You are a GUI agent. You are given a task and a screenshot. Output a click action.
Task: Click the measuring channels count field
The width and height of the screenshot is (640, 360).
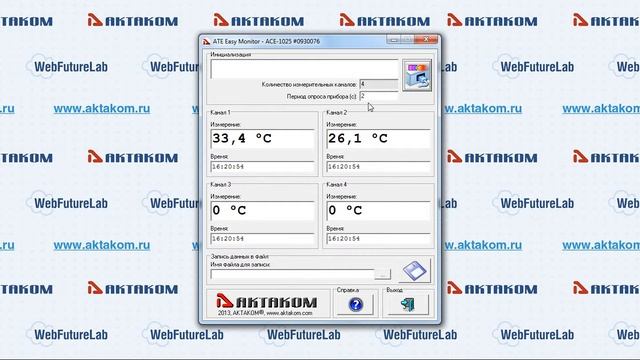point(379,84)
